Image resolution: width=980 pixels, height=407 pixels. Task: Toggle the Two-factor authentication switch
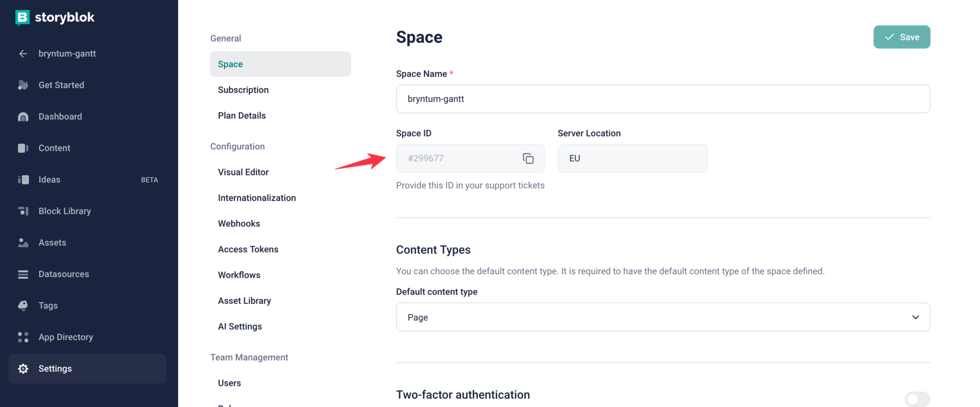click(x=917, y=399)
